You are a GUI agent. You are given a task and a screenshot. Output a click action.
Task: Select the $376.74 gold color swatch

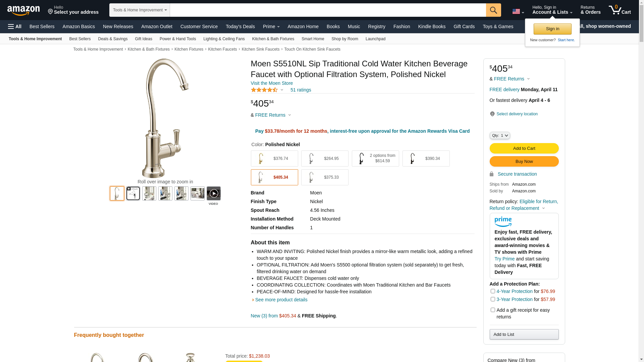coord(274,159)
